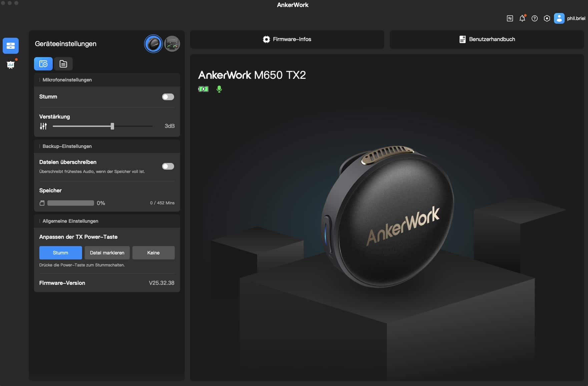The height and width of the screenshot is (386, 588).
Task: Toggle the Stumm mute switch
Action: 168,97
